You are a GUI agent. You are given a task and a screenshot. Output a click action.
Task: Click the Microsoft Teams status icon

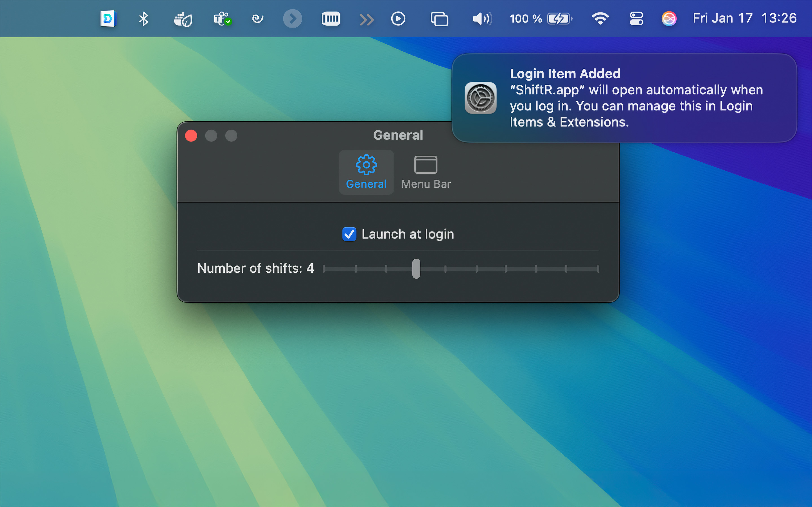222,19
